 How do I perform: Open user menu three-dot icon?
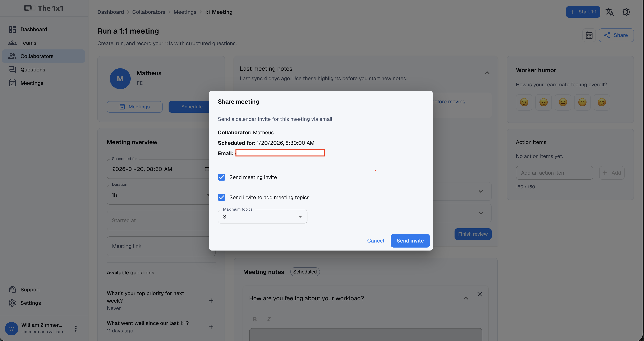76,329
